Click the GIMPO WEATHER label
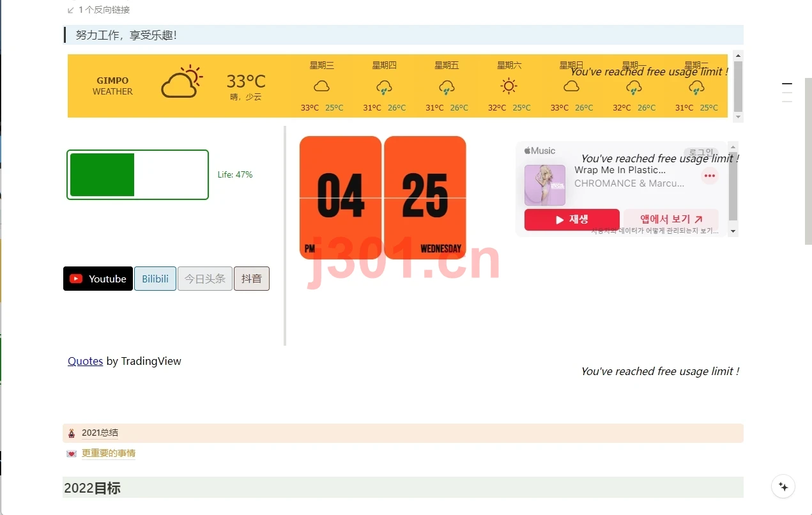Image resolution: width=812 pixels, height=515 pixels. pyautogui.click(x=112, y=86)
